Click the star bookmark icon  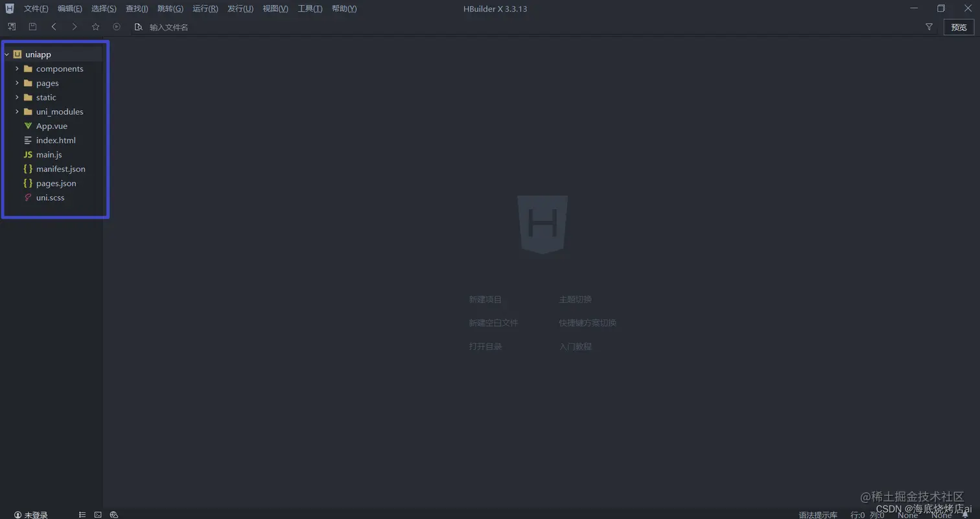point(96,27)
